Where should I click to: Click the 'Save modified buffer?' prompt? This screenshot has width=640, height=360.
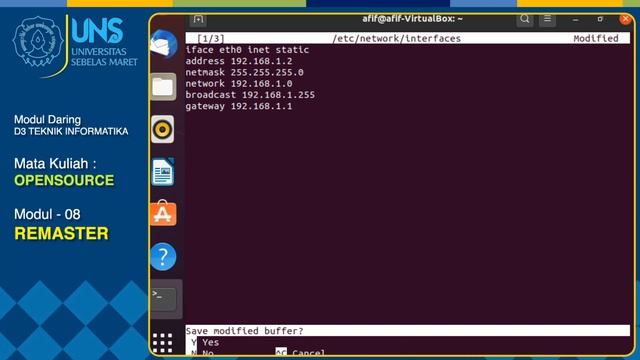click(x=244, y=331)
